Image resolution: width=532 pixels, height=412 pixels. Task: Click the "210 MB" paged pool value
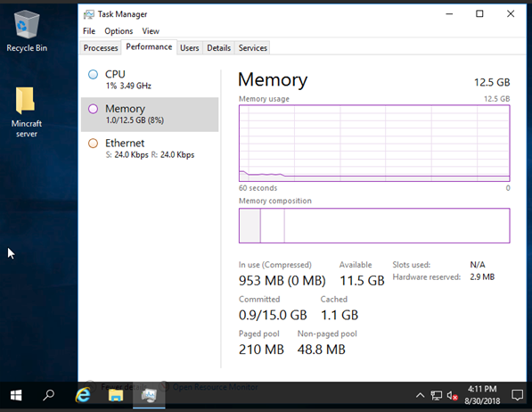pos(261,350)
